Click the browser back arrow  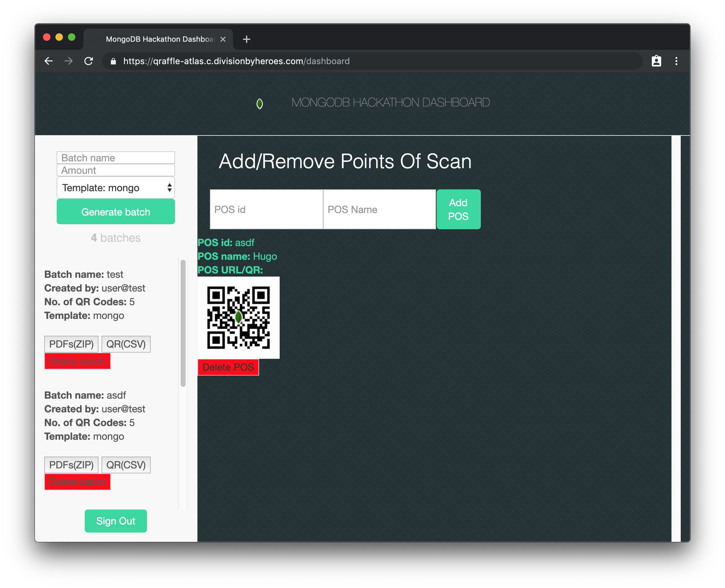pos(49,61)
